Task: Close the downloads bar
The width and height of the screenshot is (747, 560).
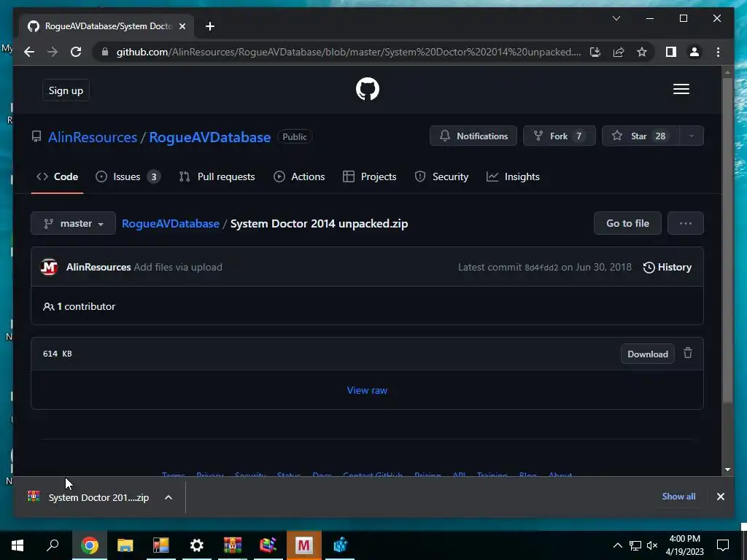Action: coord(720,497)
